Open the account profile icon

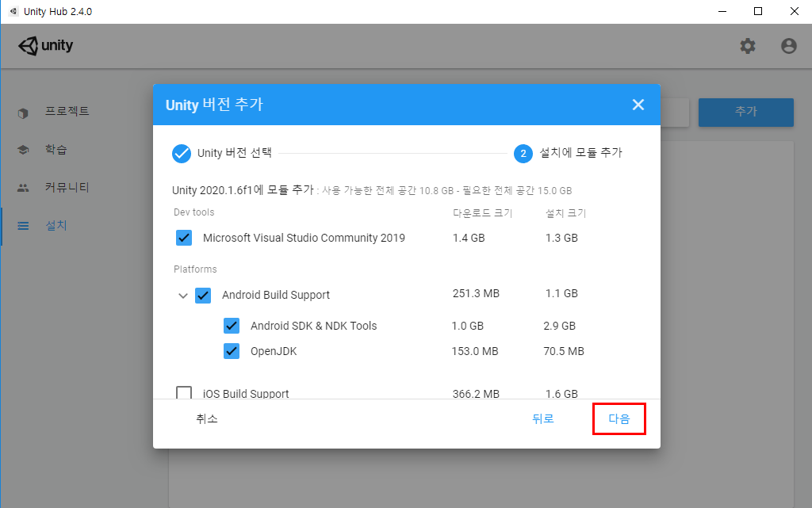[789, 46]
